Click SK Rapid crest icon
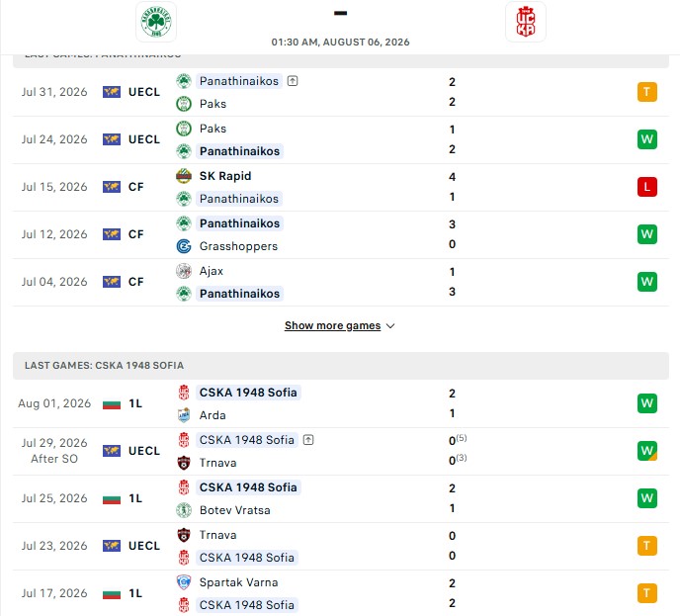 point(184,176)
